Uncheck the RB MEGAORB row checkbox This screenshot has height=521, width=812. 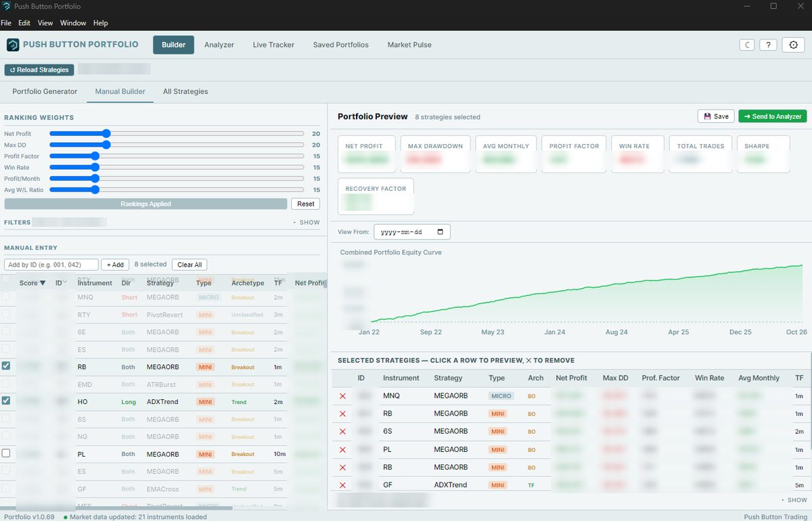point(6,365)
